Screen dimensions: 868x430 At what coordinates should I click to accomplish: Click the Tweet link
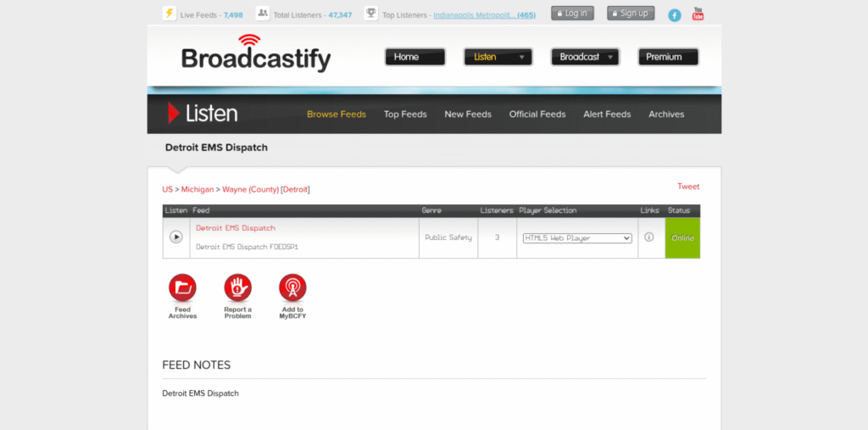688,187
